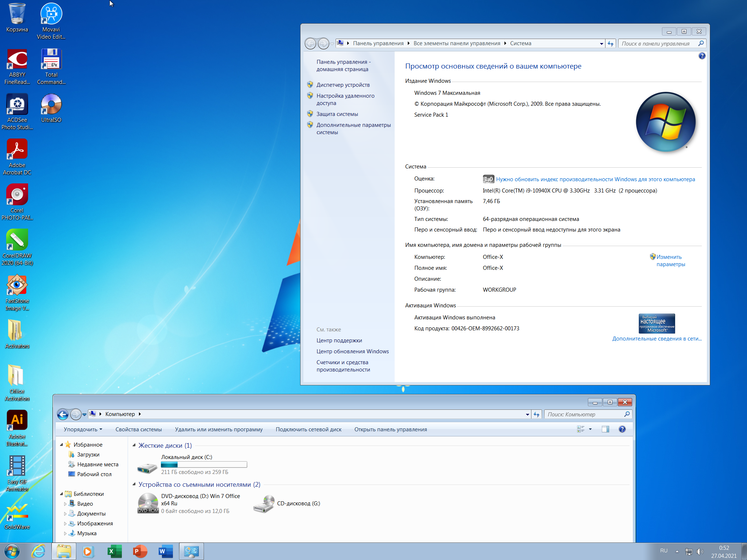This screenshot has height=560, width=747.
Task: Open the Start menu orb
Action: tap(12, 551)
